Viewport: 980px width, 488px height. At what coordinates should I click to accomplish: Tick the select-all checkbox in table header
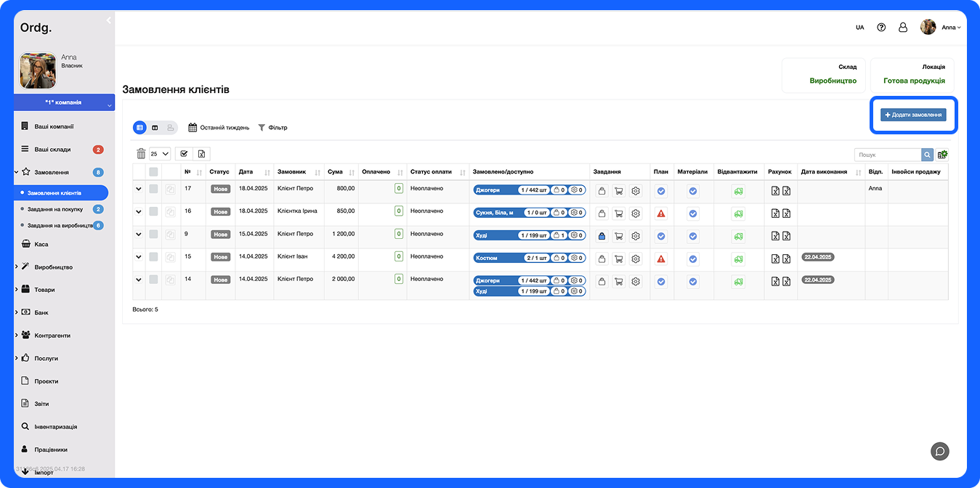(x=153, y=172)
